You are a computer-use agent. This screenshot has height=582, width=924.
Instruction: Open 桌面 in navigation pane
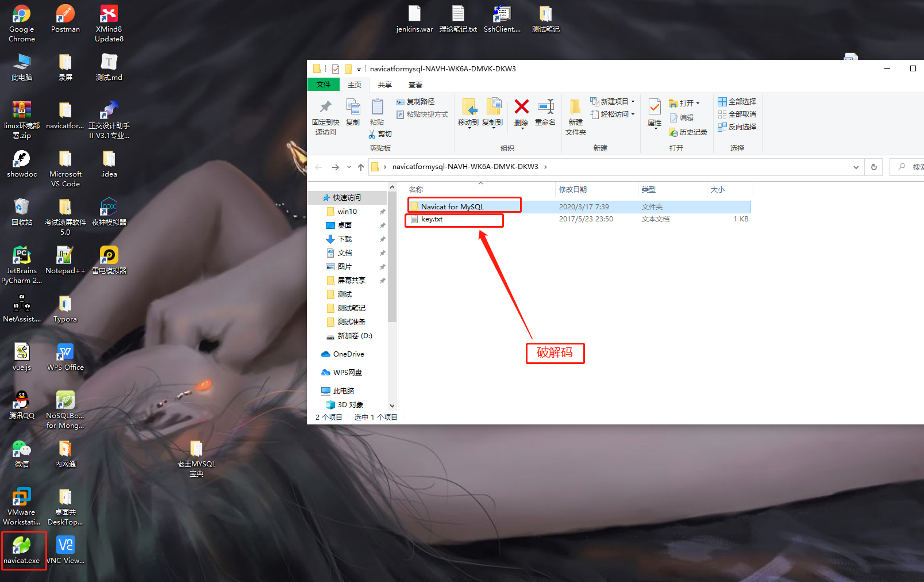(345, 225)
